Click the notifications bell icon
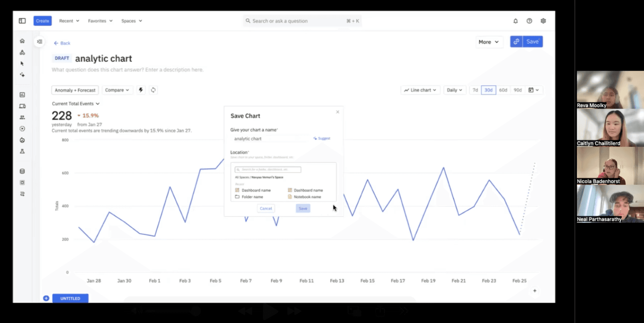 (x=516, y=21)
